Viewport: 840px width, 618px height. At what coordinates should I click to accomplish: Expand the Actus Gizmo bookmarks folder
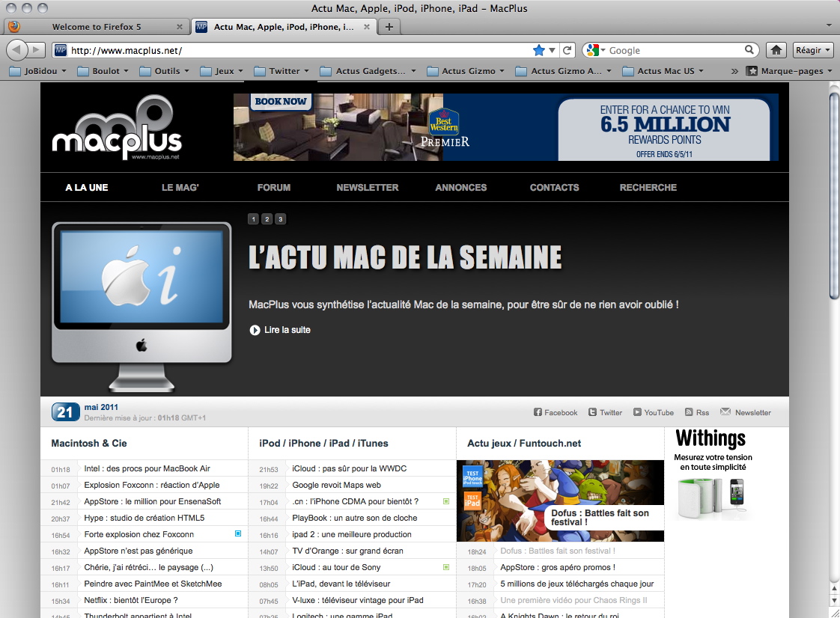point(465,71)
